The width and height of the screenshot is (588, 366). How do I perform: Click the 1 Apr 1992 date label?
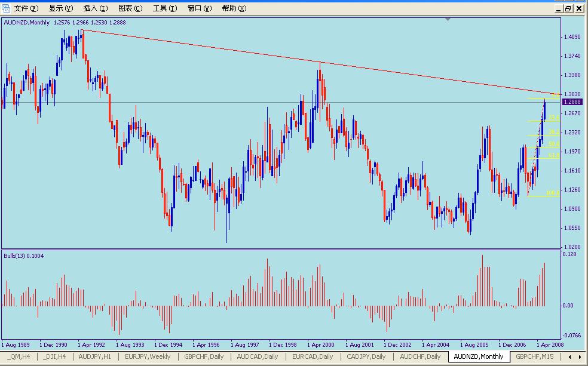pyautogui.click(x=91, y=345)
